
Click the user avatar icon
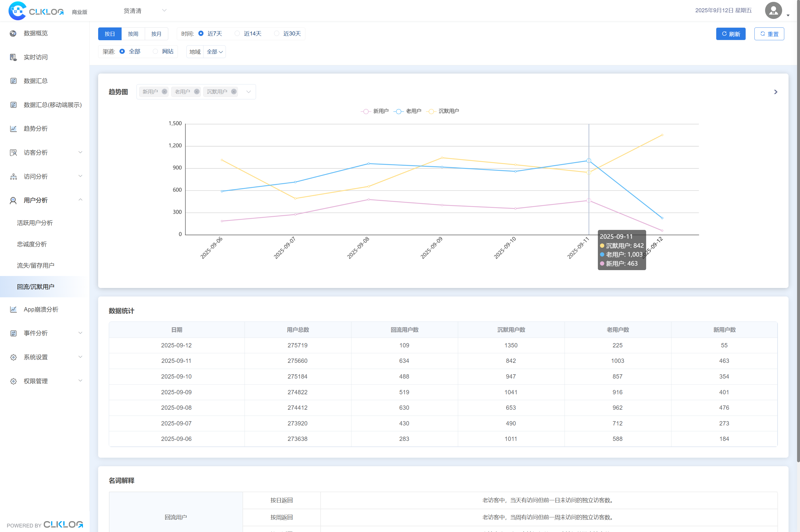click(x=773, y=10)
